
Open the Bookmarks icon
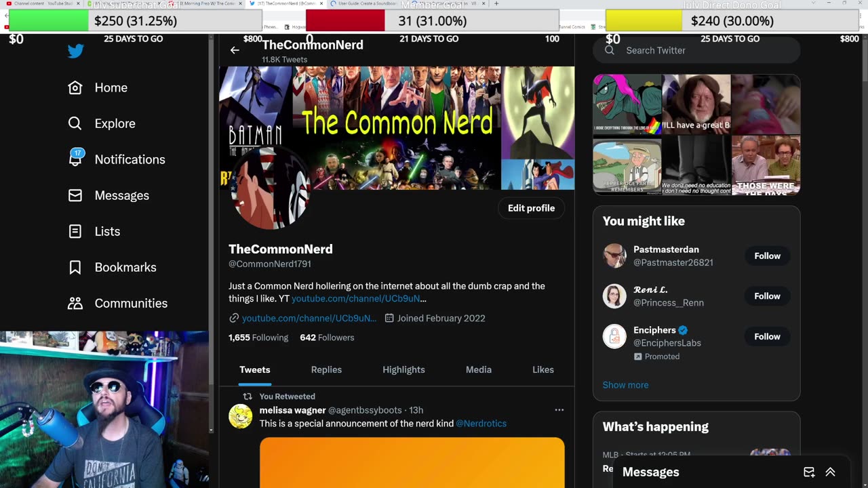click(x=75, y=267)
